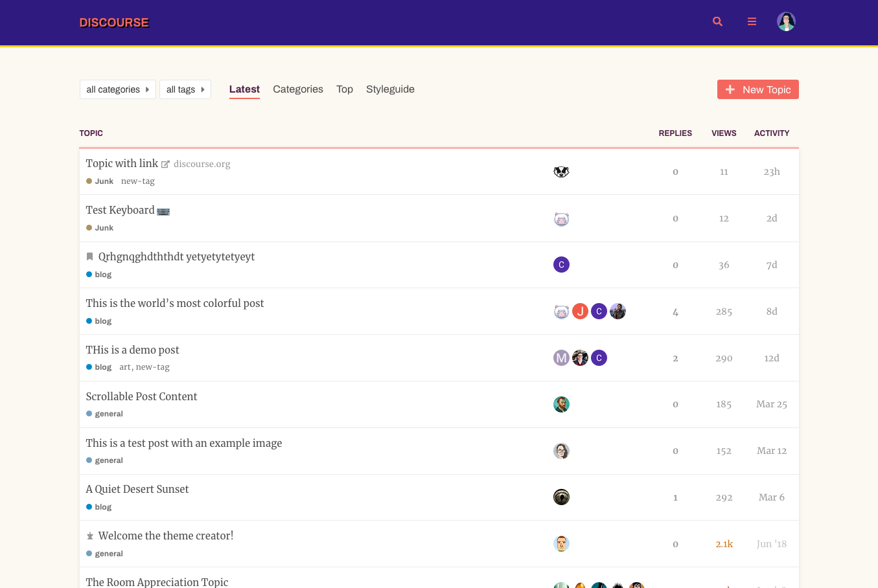The width and height of the screenshot is (878, 588).
Task: Sort topics by the Activity column header
Action: [x=772, y=133]
